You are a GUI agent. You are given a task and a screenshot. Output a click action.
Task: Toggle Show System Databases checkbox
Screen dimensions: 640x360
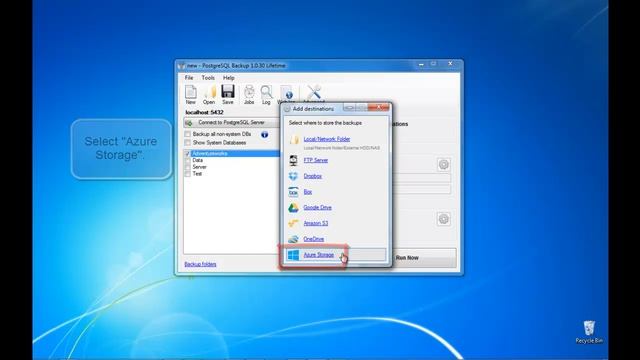[187, 143]
